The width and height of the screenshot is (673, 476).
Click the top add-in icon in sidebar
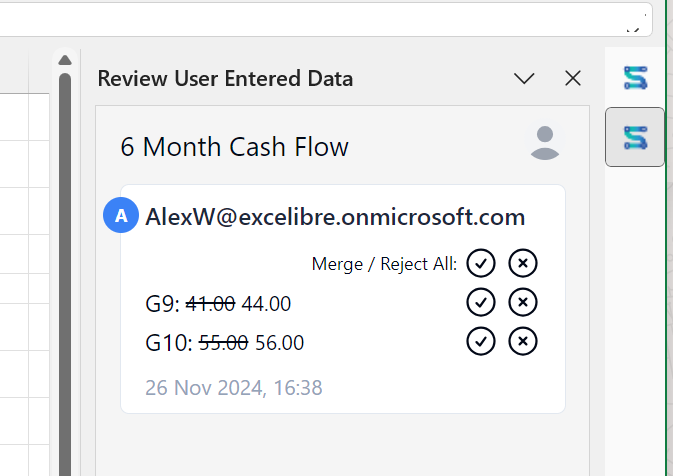tap(634, 77)
